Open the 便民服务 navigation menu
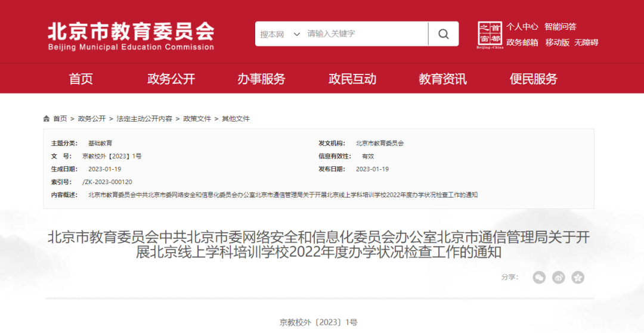Image resolution: width=644 pixels, height=333 pixels. pos(533,79)
